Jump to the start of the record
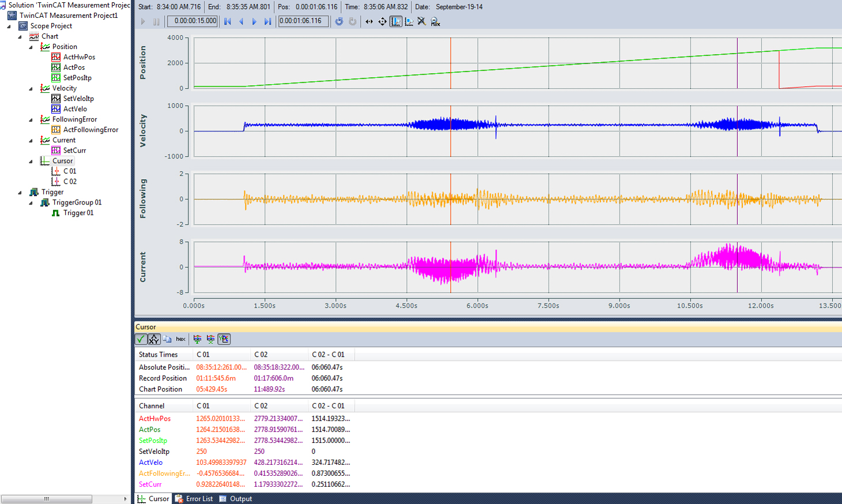Screen dimensions: 842x504 click(228, 21)
